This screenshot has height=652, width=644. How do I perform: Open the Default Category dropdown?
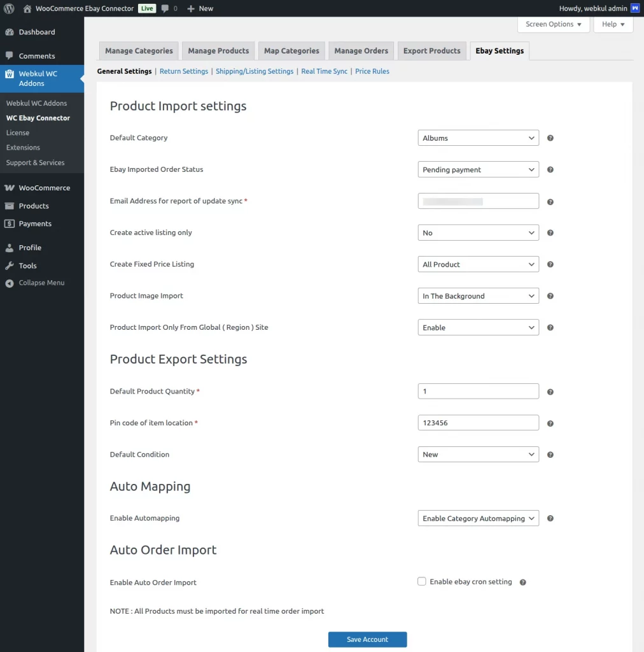pos(478,138)
